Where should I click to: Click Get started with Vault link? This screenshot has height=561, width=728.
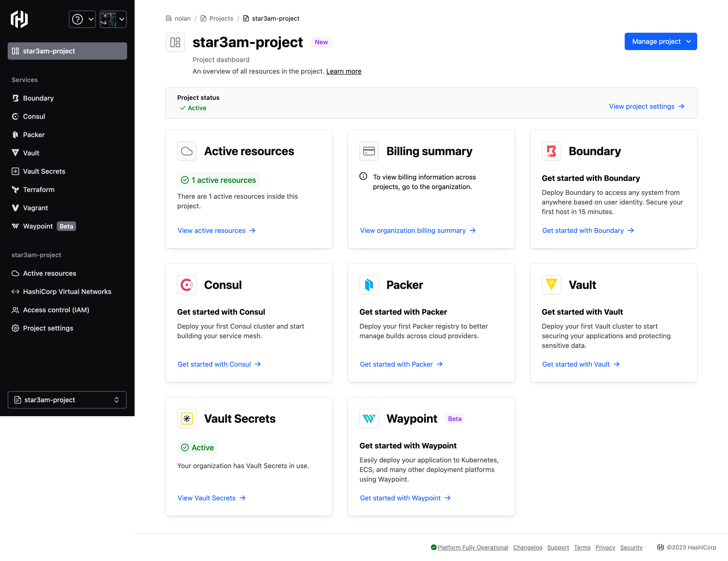(x=581, y=364)
